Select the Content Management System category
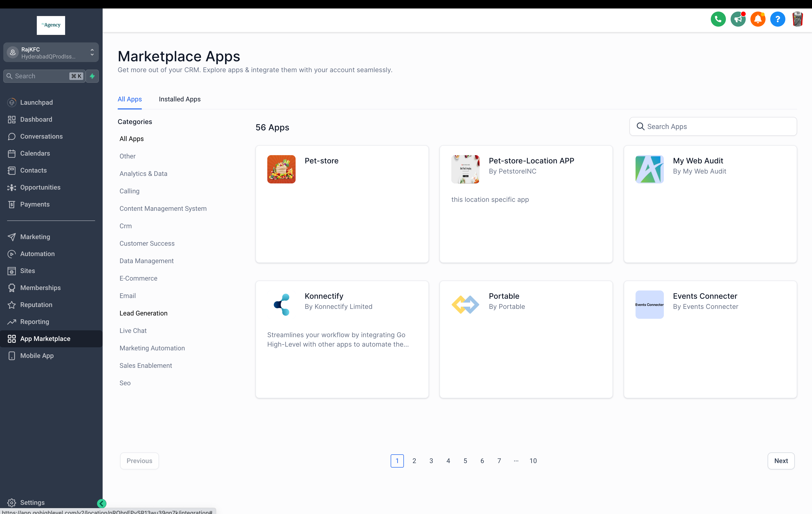The image size is (812, 514). 163,209
